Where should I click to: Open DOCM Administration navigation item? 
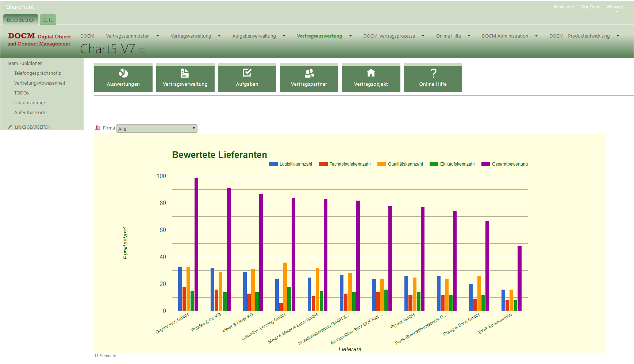coord(505,36)
